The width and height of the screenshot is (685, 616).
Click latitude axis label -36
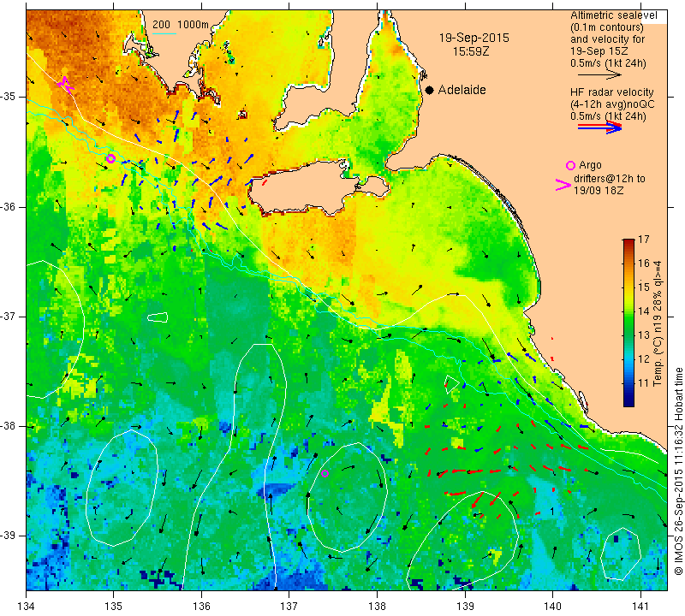[x=9, y=206]
